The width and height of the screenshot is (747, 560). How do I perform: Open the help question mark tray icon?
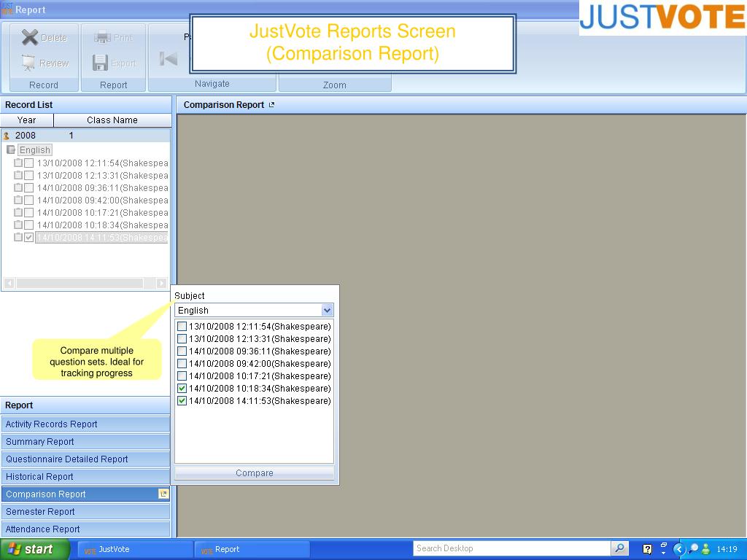tap(647, 549)
